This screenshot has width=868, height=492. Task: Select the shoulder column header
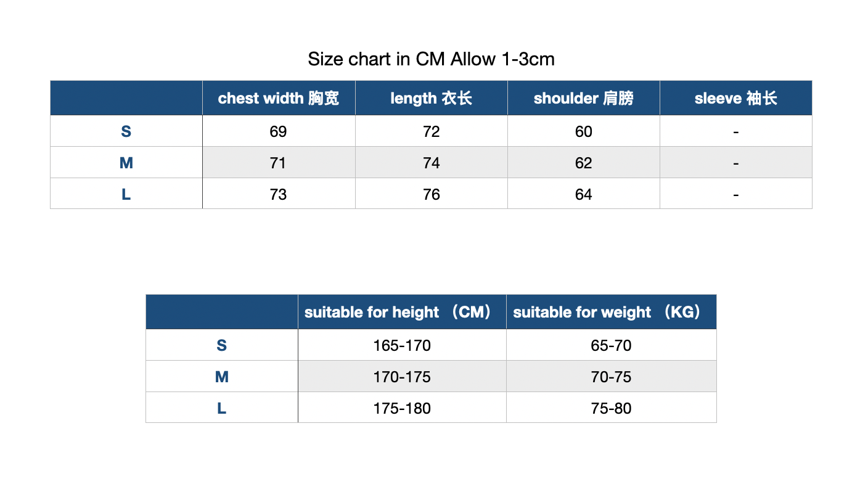[584, 98]
